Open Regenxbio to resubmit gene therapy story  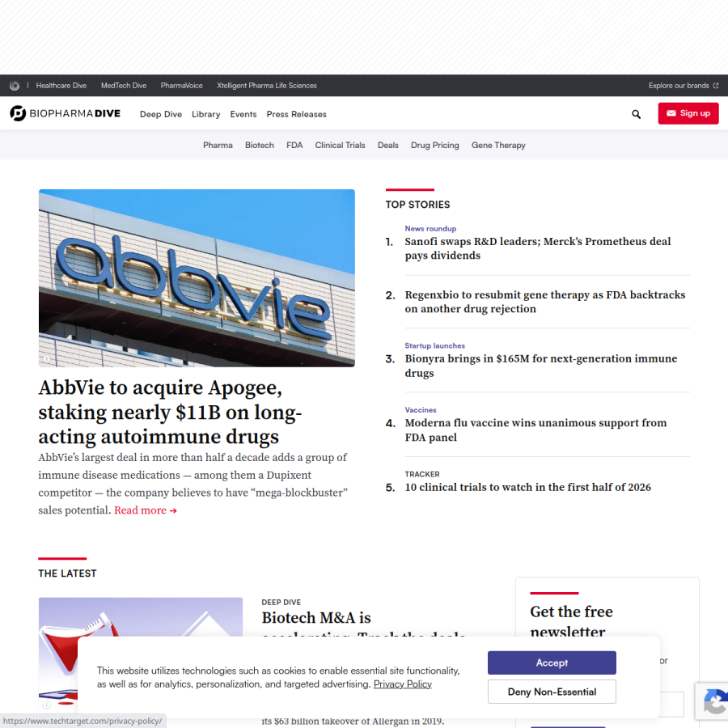coord(545,302)
